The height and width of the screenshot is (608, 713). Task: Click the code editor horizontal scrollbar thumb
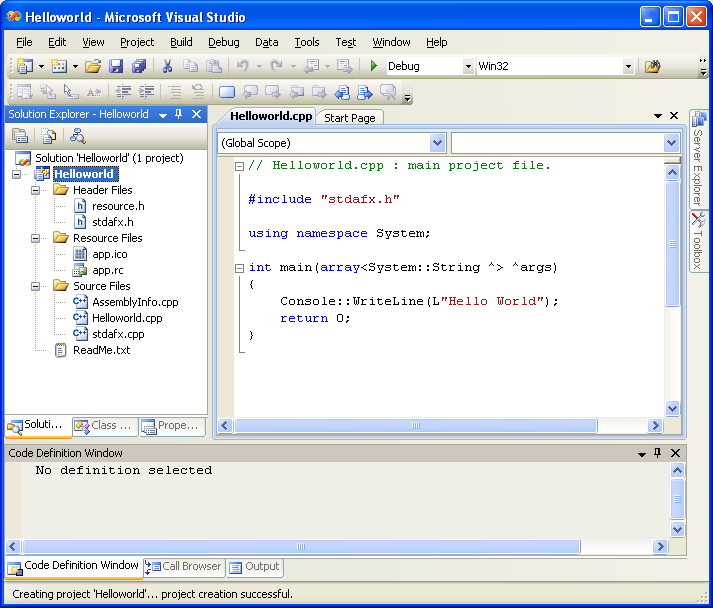[x=415, y=426]
